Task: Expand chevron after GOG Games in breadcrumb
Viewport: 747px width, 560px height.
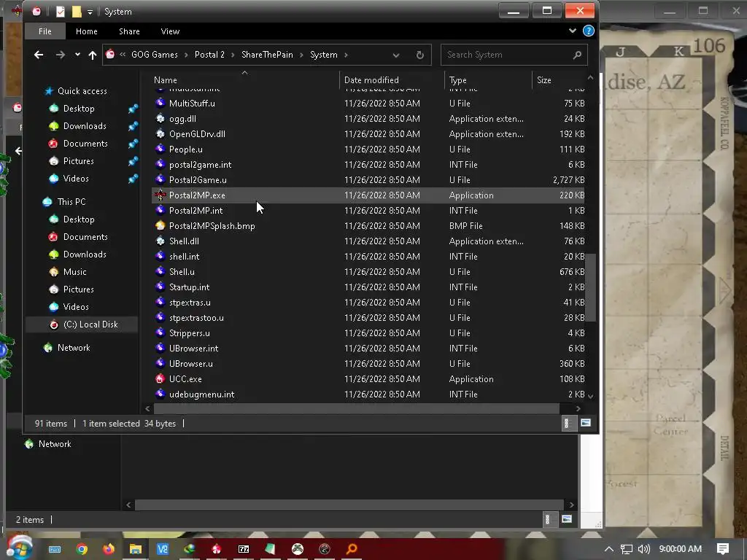Action: coord(186,55)
